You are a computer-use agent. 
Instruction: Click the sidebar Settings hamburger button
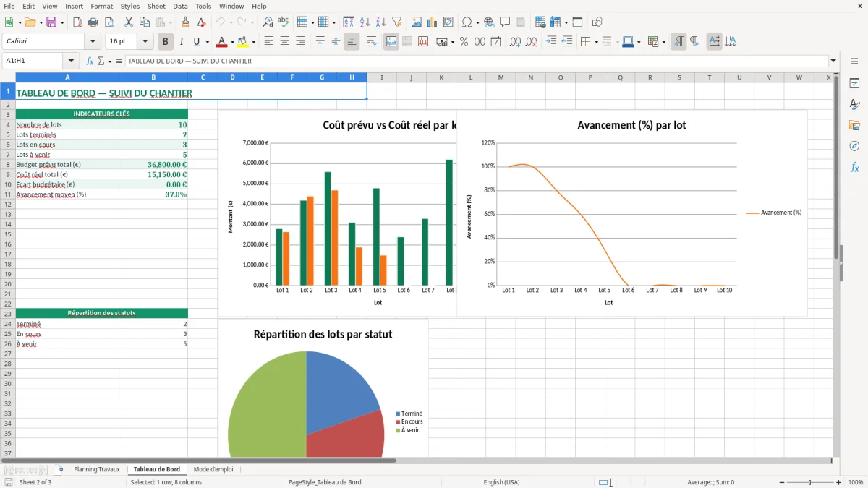click(854, 61)
